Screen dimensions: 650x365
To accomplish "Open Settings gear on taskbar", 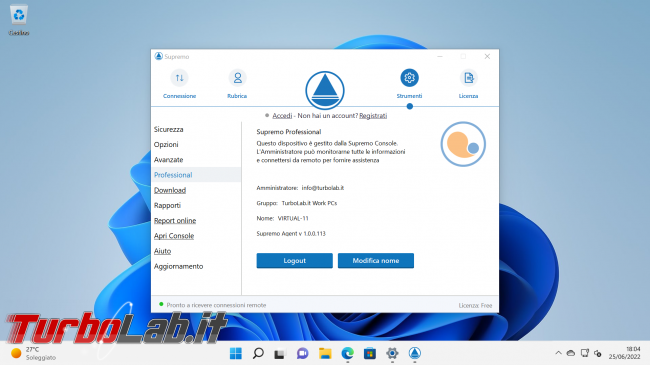I will click(x=392, y=353).
